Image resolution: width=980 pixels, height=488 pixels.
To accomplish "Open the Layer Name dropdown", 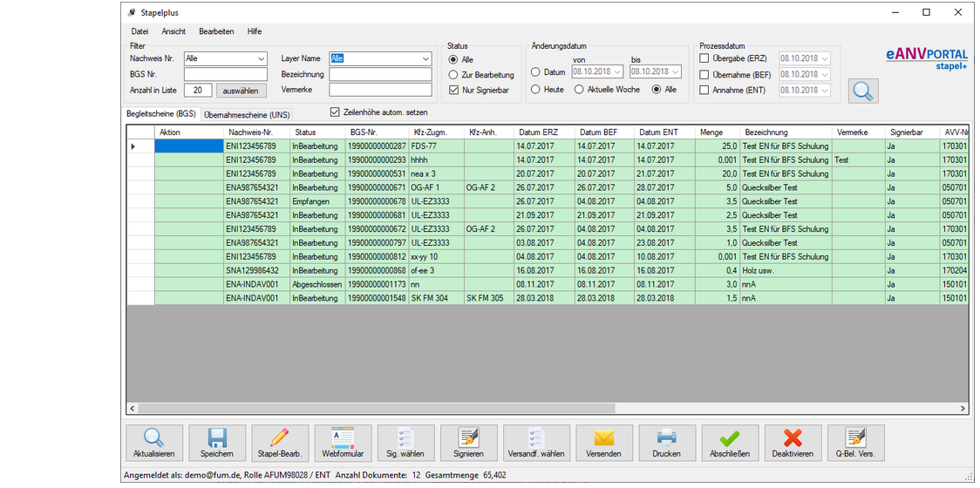I will coord(425,58).
